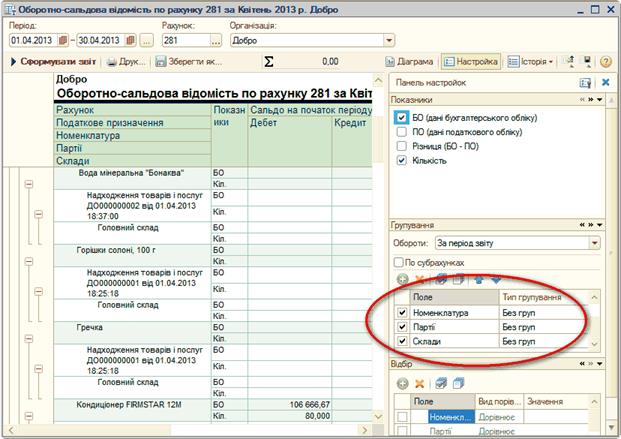Click the Сформувати звіт button
621x439 pixels.
pyautogui.click(x=54, y=62)
